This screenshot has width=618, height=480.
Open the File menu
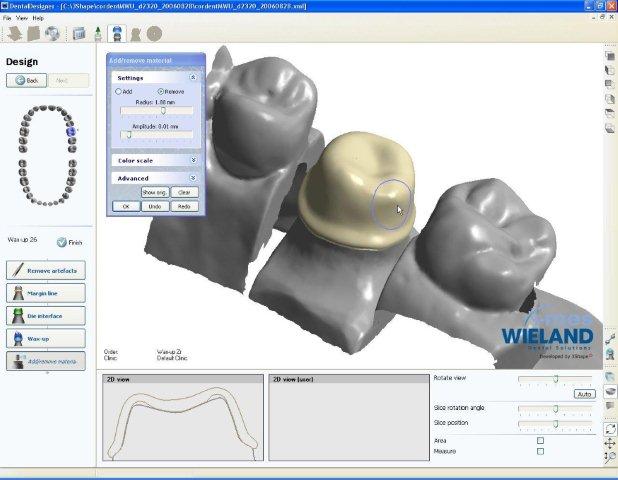point(7,18)
